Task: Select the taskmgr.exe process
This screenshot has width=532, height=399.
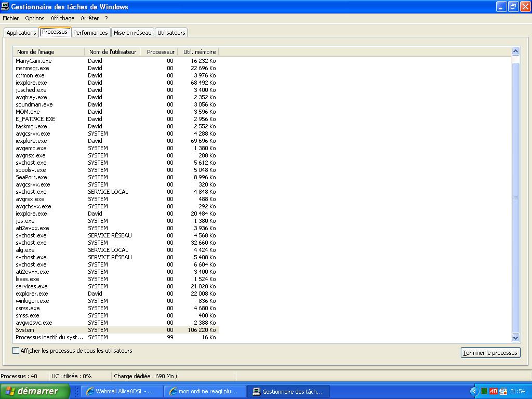Action: click(x=116, y=126)
